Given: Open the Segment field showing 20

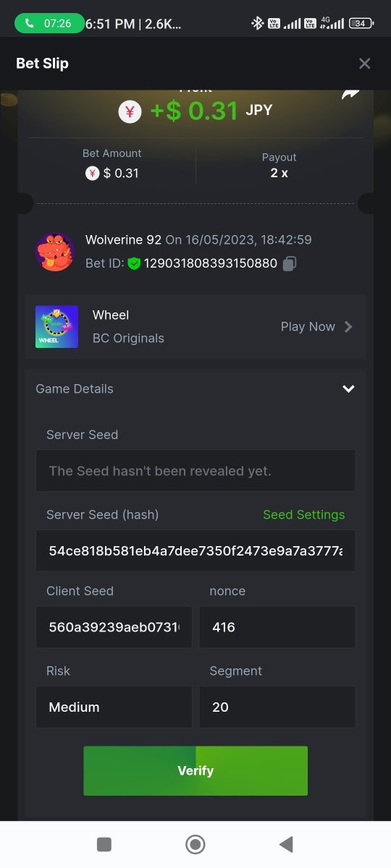Looking at the screenshot, I should [x=277, y=707].
